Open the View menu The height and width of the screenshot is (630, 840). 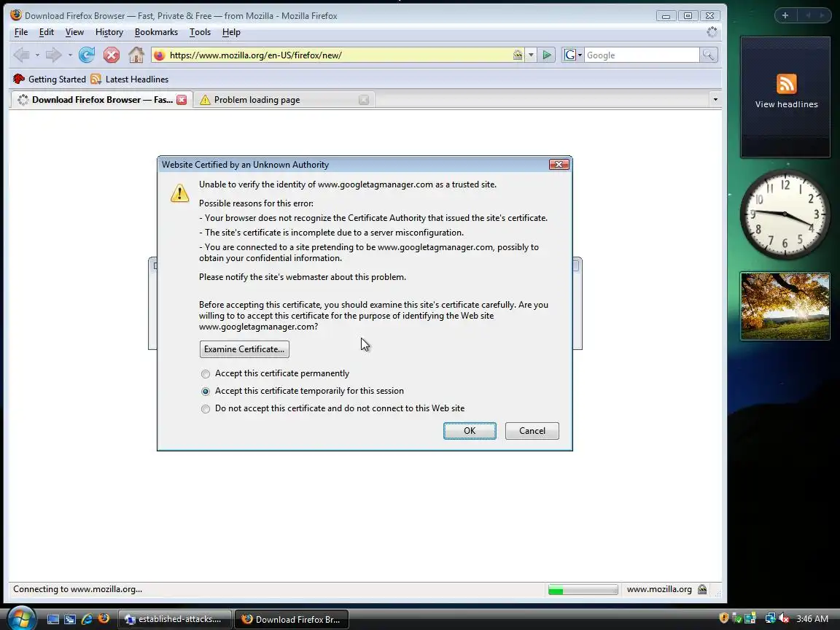pyautogui.click(x=74, y=32)
